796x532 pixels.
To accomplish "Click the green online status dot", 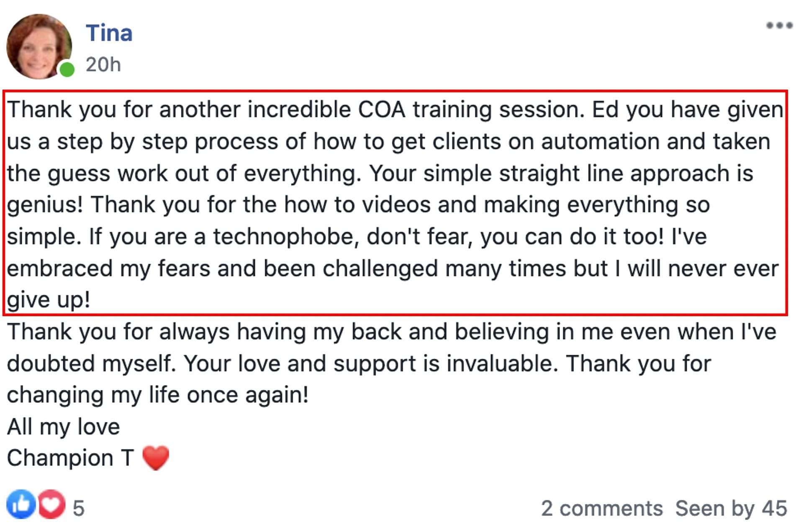I will 67,69.
